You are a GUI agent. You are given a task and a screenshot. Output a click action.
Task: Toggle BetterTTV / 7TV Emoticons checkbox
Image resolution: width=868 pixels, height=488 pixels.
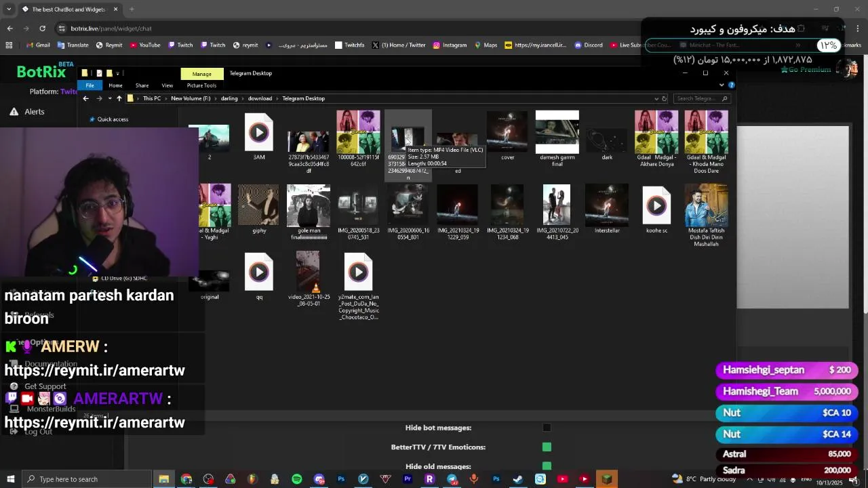click(547, 447)
